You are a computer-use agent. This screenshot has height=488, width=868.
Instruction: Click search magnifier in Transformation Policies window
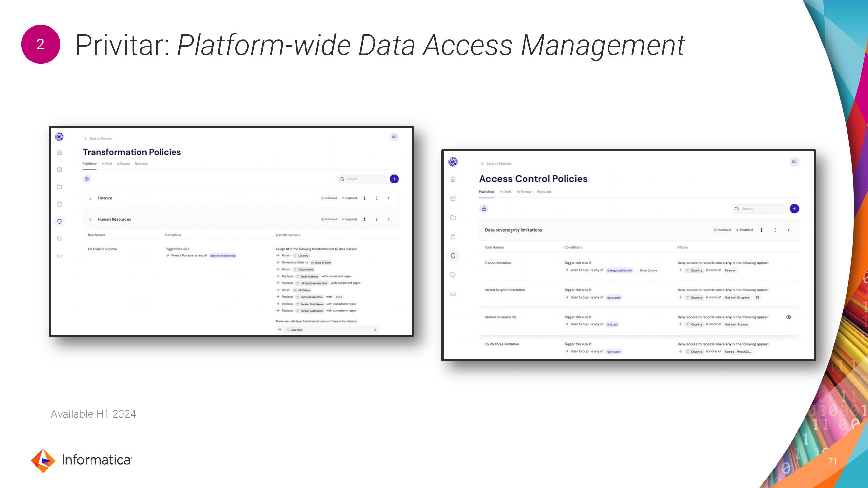342,179
